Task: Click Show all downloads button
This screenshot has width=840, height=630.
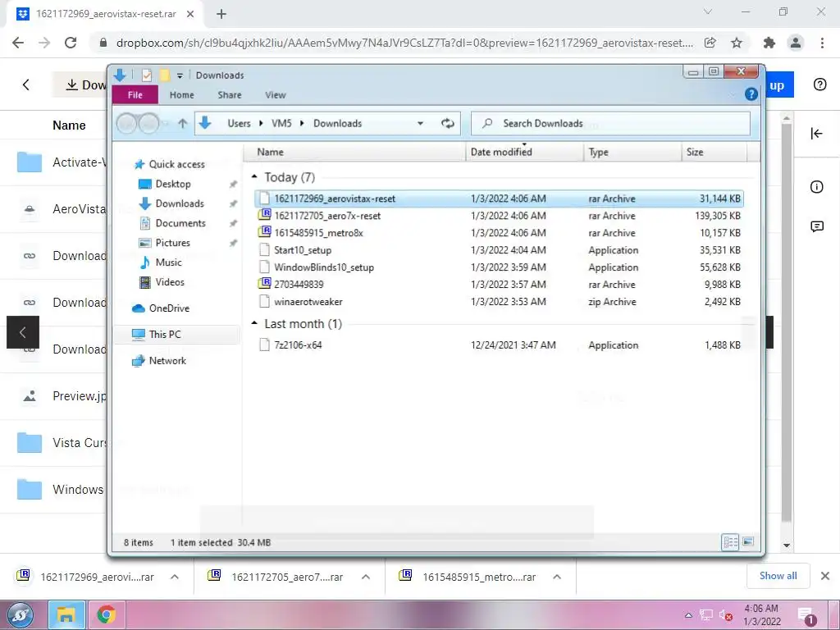Action: tap(778, 576)
